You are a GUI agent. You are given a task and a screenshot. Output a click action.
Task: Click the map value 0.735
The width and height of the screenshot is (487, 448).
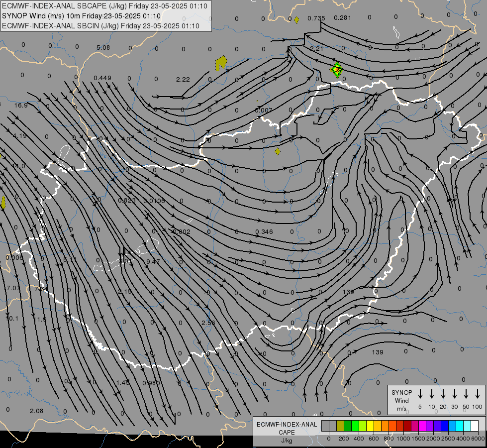click(x=316, y=18)
